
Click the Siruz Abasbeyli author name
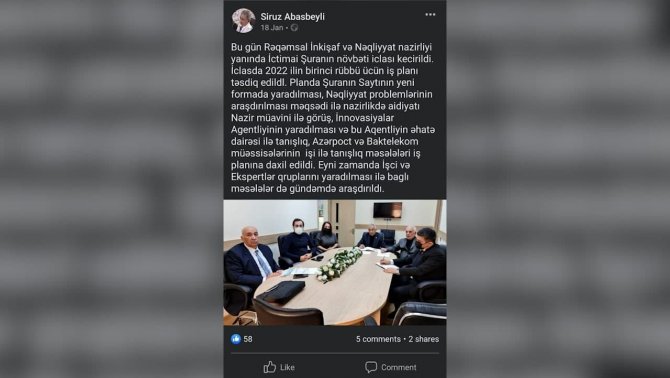click(293, 16)
